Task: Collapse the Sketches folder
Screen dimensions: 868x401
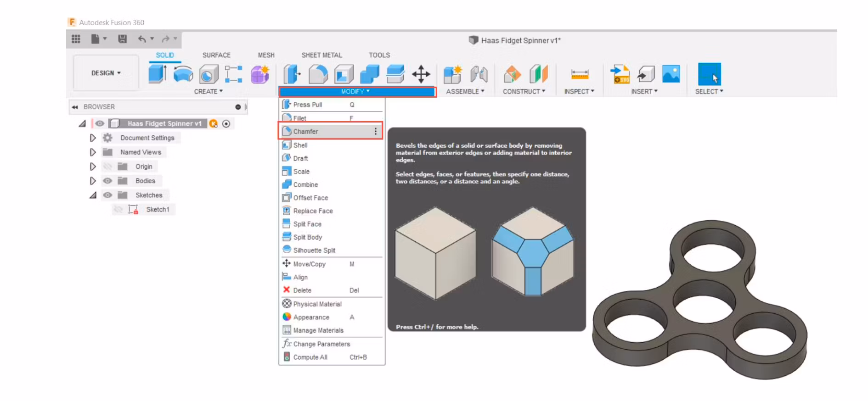Action: tap(93, 195)
